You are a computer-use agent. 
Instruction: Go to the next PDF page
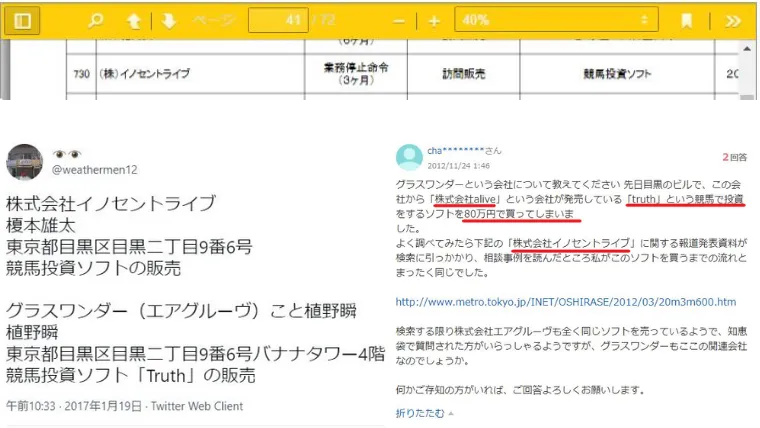169,21
